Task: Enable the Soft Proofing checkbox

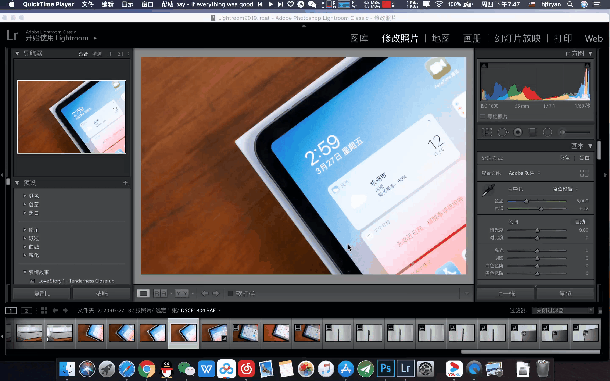Action: pos(230,293)
